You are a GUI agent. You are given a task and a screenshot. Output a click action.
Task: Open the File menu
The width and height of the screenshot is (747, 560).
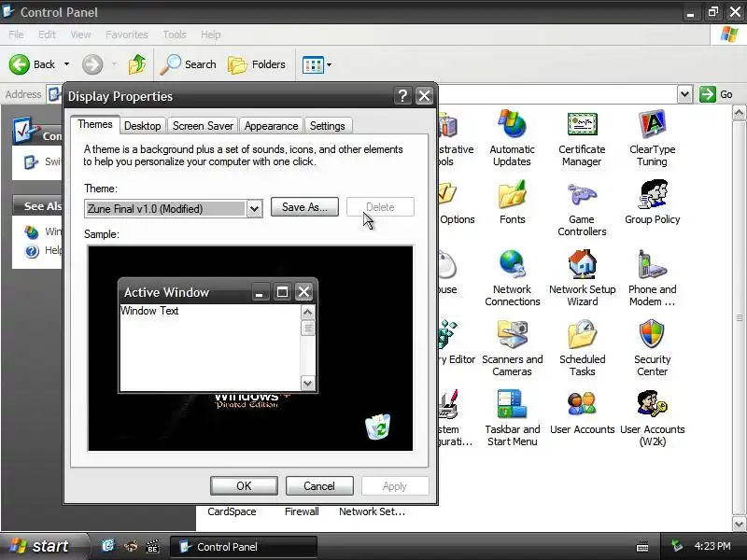pos(16,35)
